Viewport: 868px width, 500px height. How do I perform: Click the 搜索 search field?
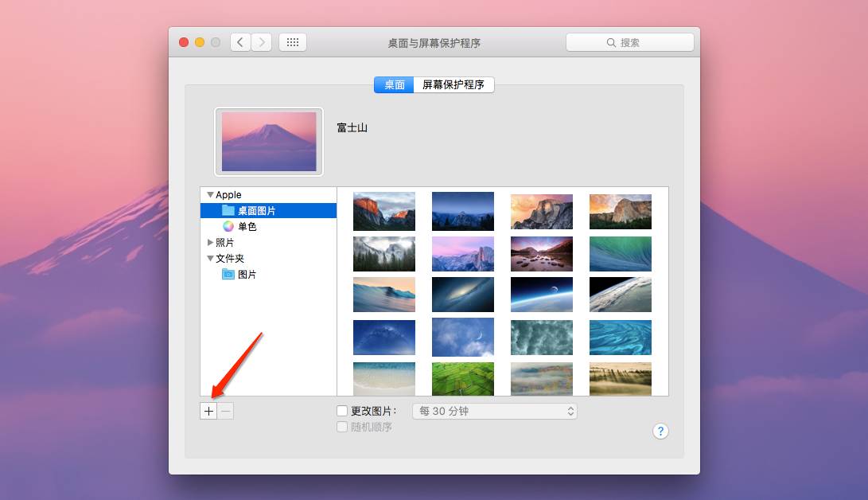coord(629,42)
